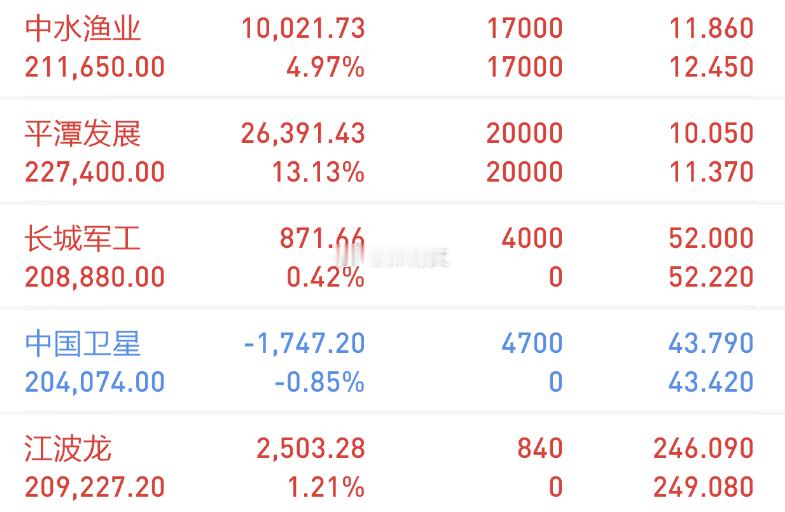Click 中水渔业 profit value 10,021.73
785x512 pixels.
click(x=303, y=28)
